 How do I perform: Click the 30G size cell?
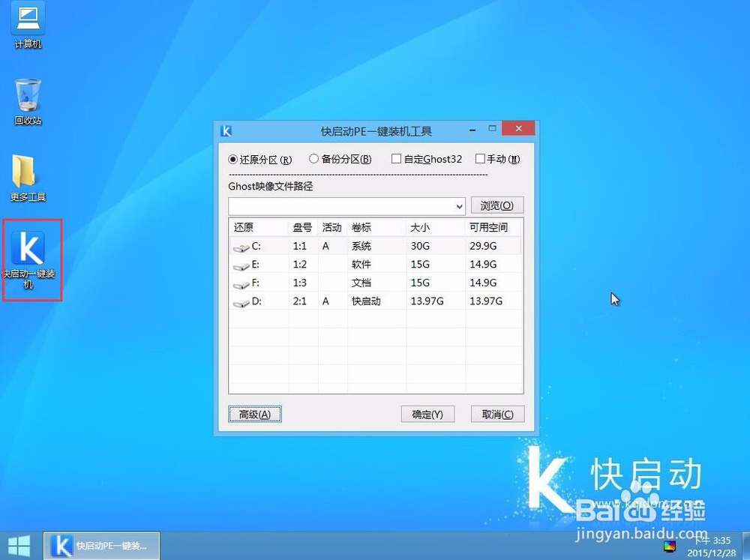click(420, 246)
